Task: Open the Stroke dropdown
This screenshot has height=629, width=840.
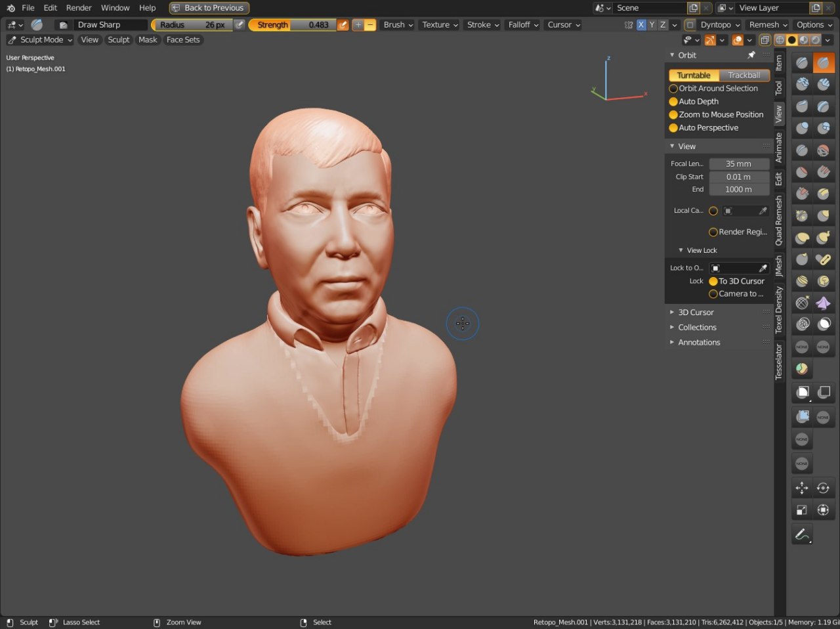Action: point(483,25)
